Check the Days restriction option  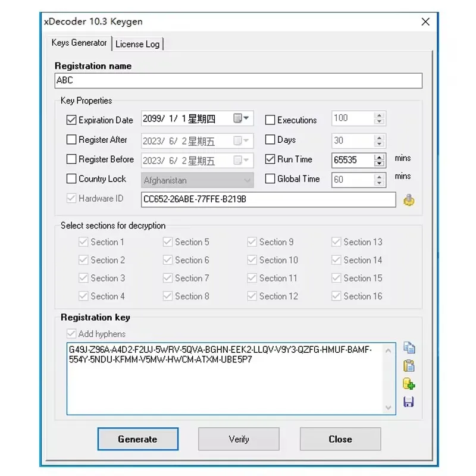tap(270, 139)
